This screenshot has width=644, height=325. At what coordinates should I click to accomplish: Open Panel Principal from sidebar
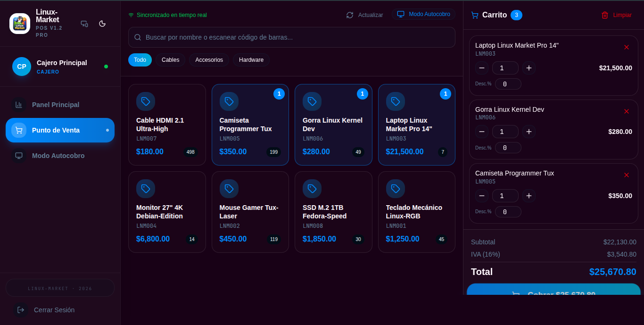click(60, 105)
